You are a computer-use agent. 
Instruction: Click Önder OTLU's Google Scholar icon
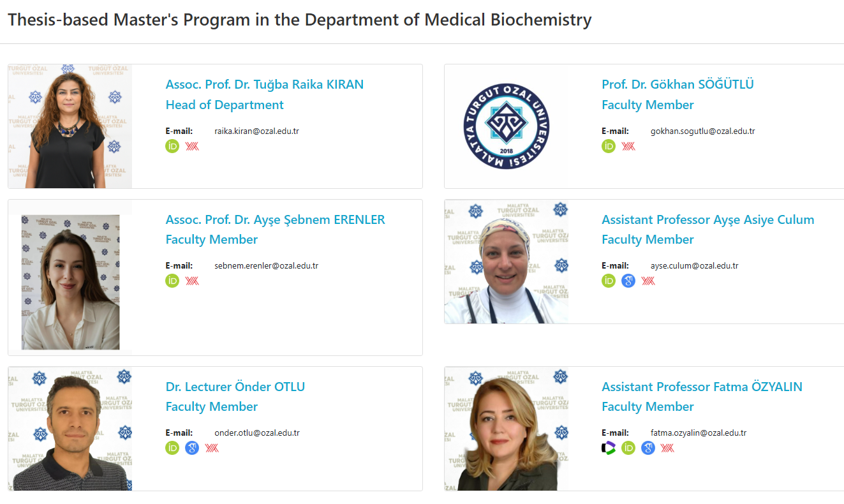click(192, 448)
